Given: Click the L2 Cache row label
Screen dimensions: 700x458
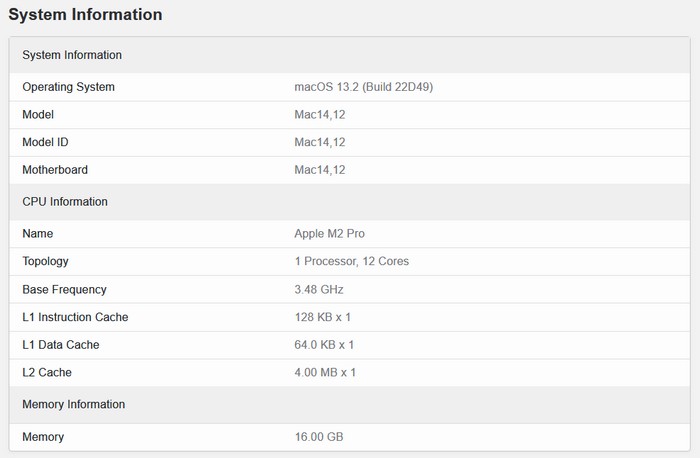Looking at the screenshot, I should click(x=47, y=373).
